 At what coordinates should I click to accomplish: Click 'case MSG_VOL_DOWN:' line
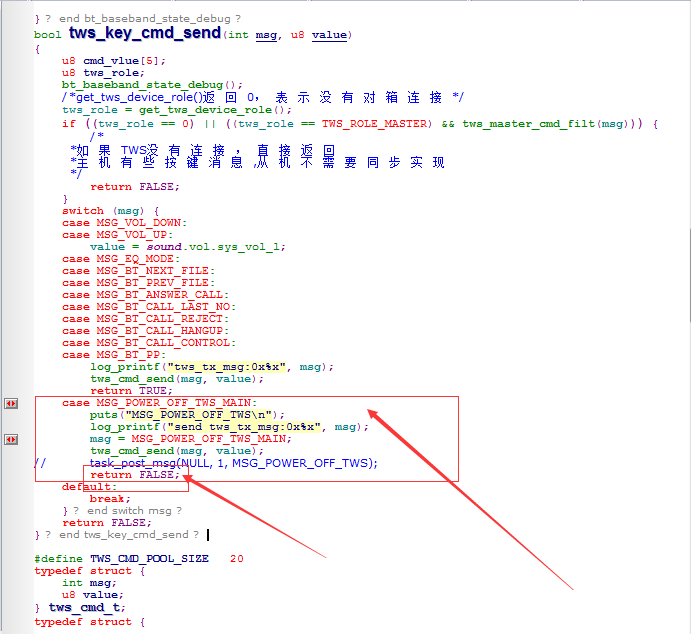[x=125, y=223]
